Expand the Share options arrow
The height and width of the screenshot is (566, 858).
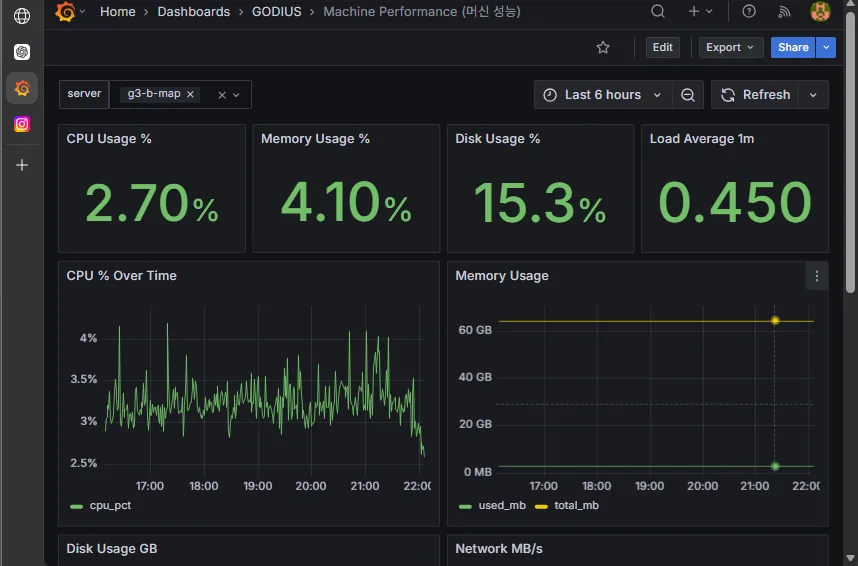click(826, 48)
